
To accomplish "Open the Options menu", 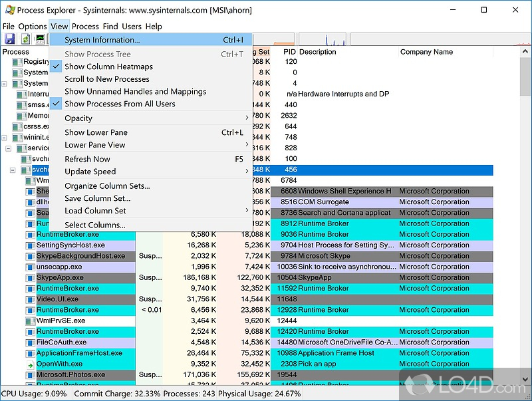I will click(x=33, y=27).
